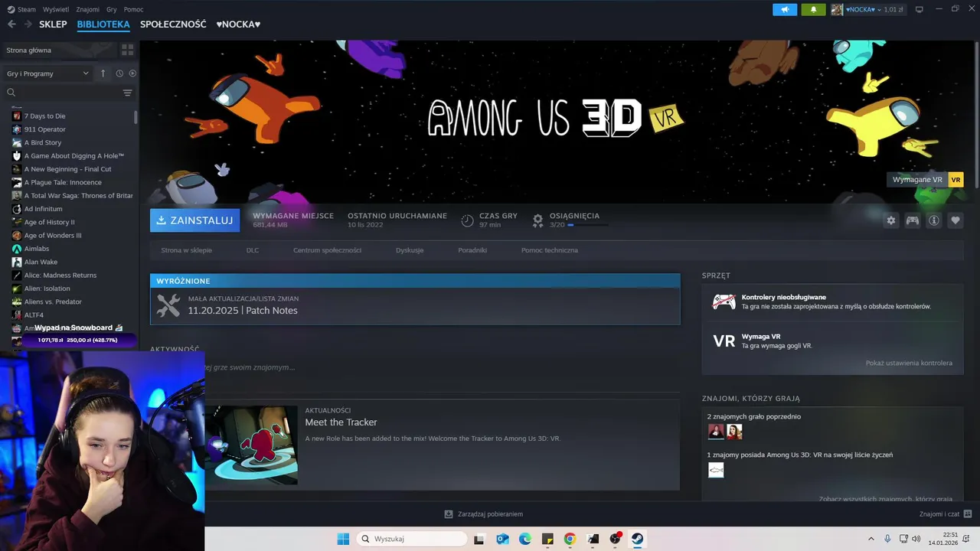Click the manage downloads icon

449,514
